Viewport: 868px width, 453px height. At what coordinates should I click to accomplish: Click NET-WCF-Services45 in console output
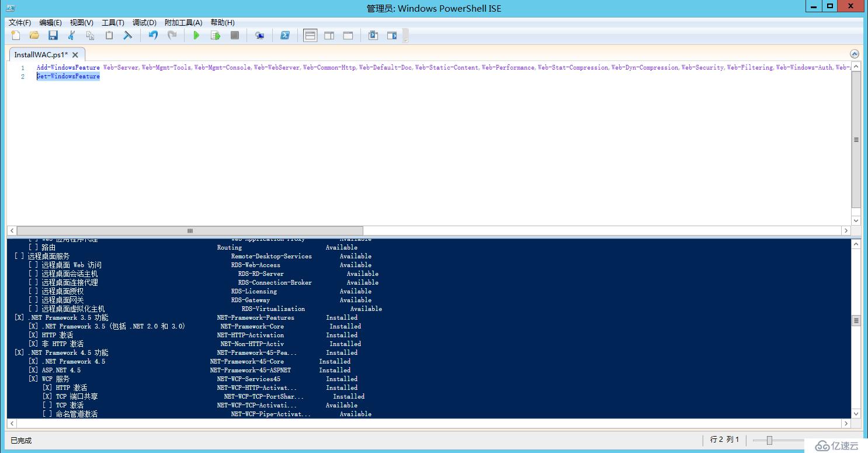coord(249,379)
